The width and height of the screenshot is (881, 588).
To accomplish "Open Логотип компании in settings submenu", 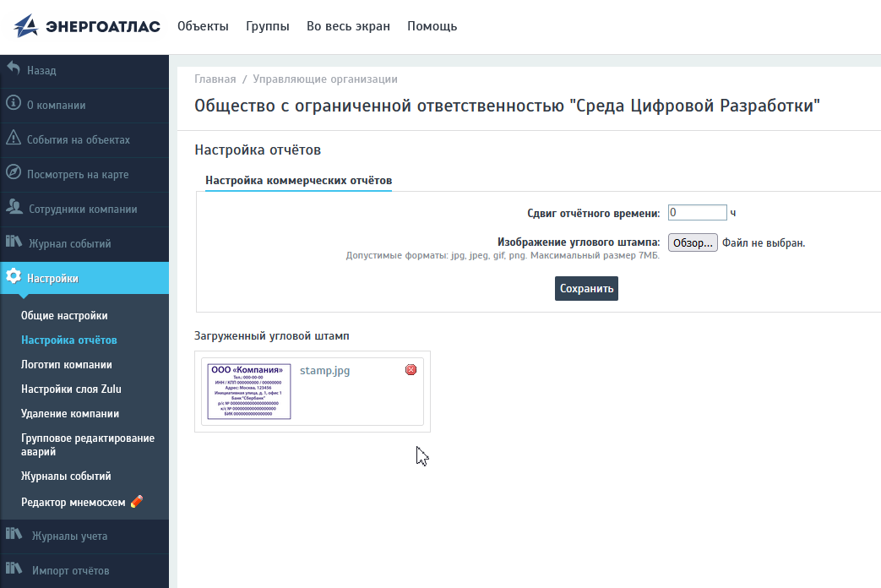I will (x=67, y=365).
